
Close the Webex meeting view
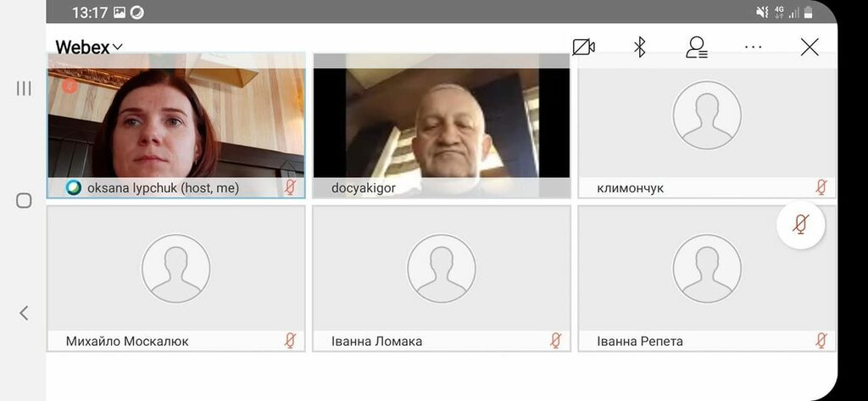pyautogui.click(x=810, y=47)
